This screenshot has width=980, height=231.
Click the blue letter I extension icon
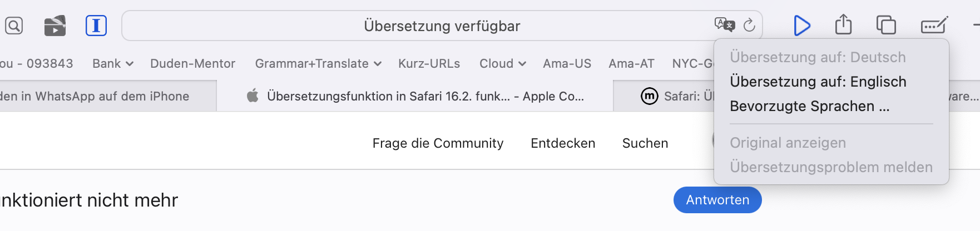pyautogui.click(x=96, y=26)
